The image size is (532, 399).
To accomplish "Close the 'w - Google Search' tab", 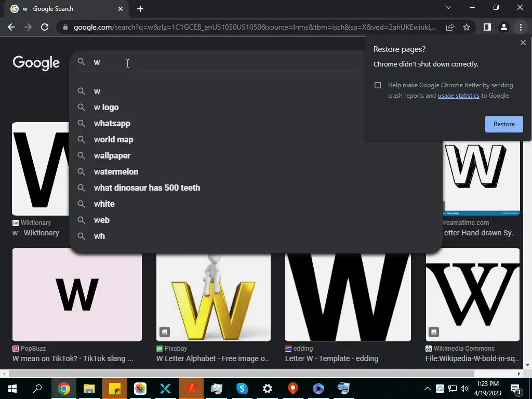I will click(121, 9).
